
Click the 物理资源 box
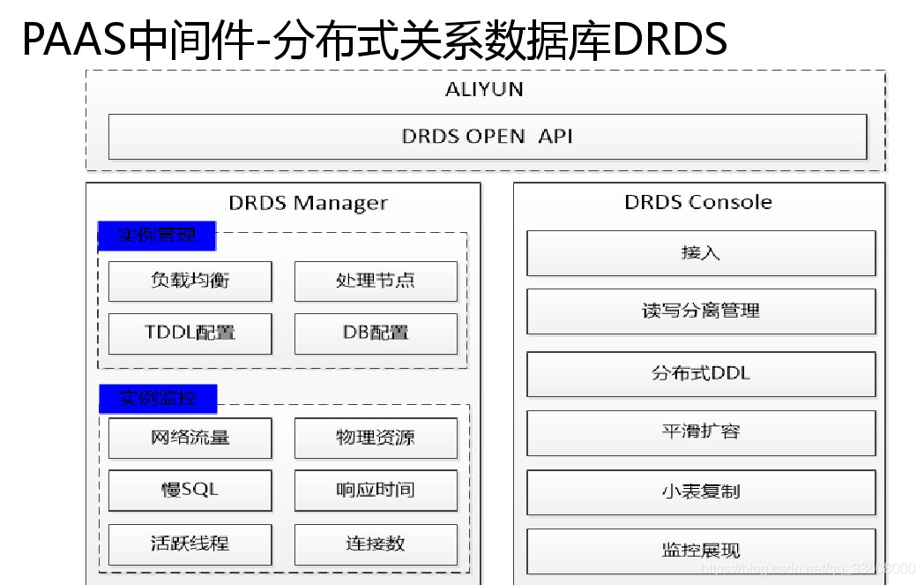click(376, 439)
